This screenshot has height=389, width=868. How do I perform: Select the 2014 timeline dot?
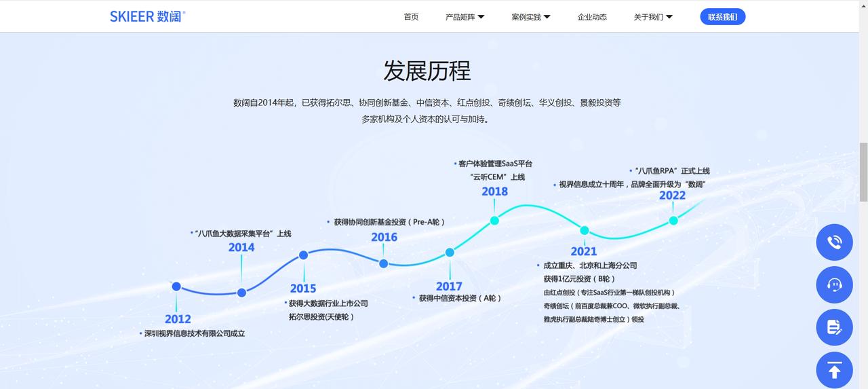tap(241, 293)
